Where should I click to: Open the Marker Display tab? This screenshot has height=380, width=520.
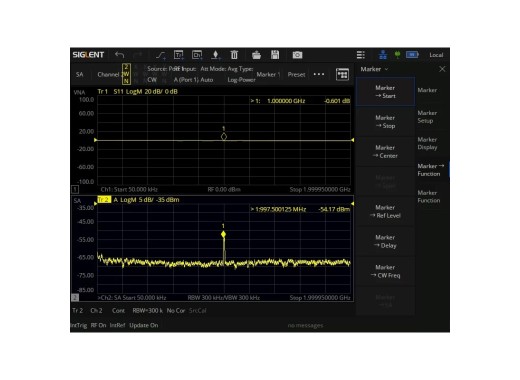coord(427,143)
